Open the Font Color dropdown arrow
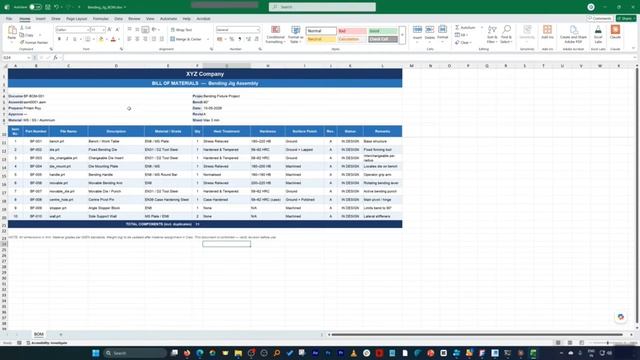Screen dimensions: 640x360 pos(119,39)
